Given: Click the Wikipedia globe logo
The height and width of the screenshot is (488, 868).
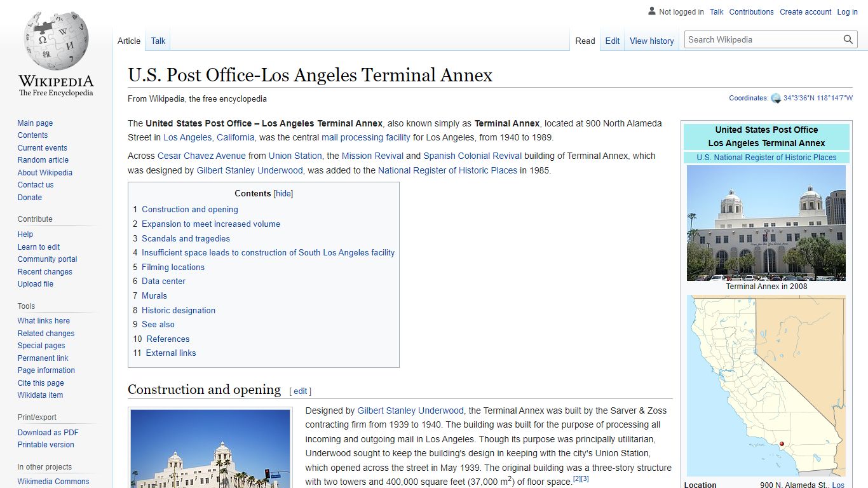Looking at the screenshot, I should click(x=56, y=53).
